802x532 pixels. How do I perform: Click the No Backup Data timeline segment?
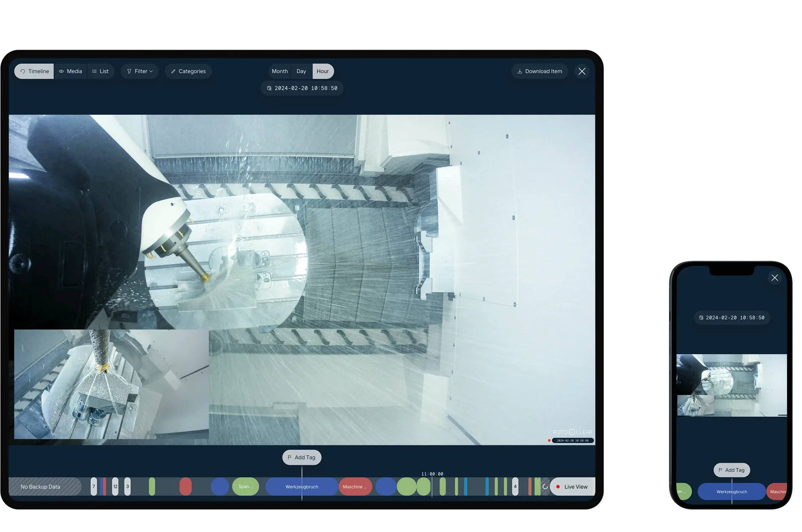pyautogui.click(x=45, y=486)
